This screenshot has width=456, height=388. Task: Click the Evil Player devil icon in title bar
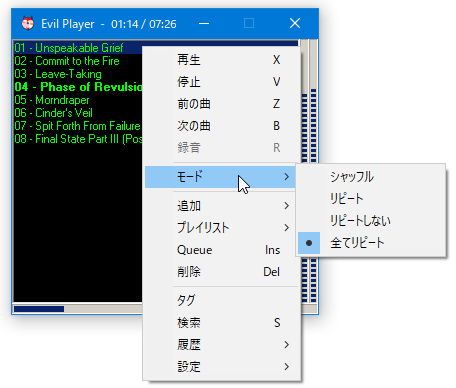coord(28,23)
